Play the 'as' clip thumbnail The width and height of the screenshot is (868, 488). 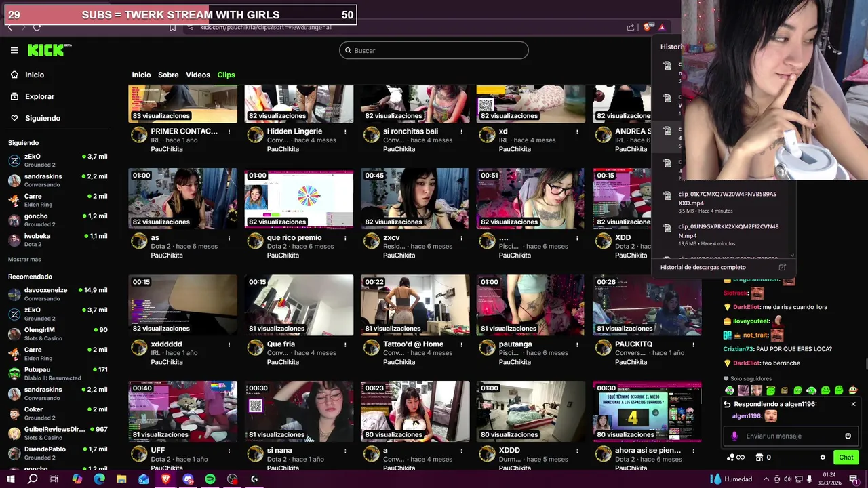[183, 199]
